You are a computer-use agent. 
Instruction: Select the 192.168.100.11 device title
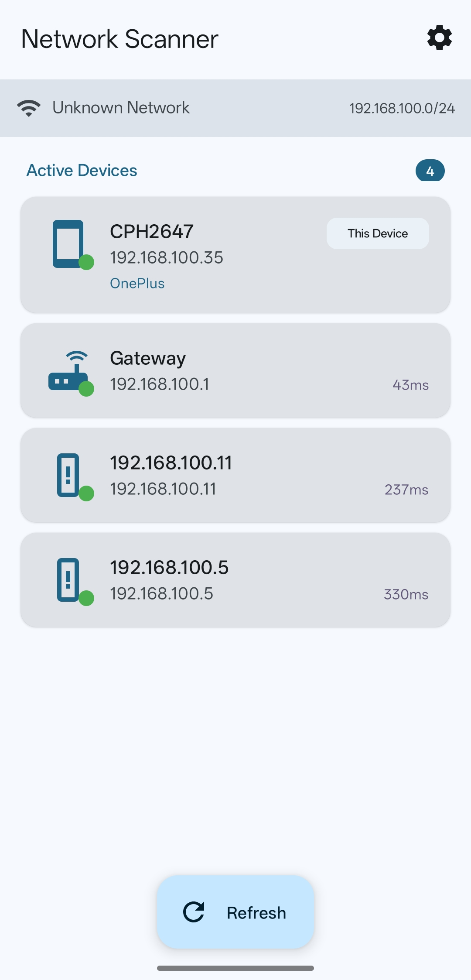(171, 463)
